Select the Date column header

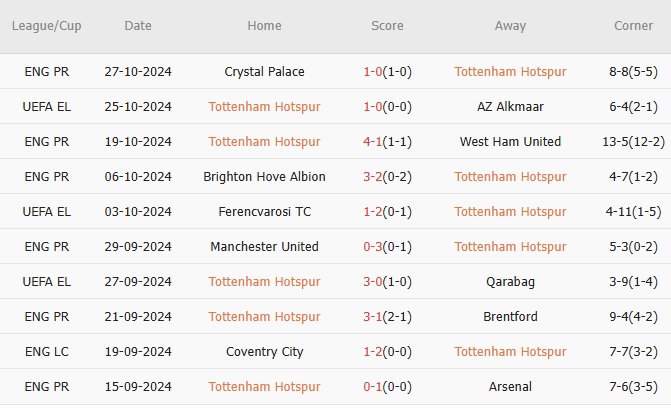(138, 26)
